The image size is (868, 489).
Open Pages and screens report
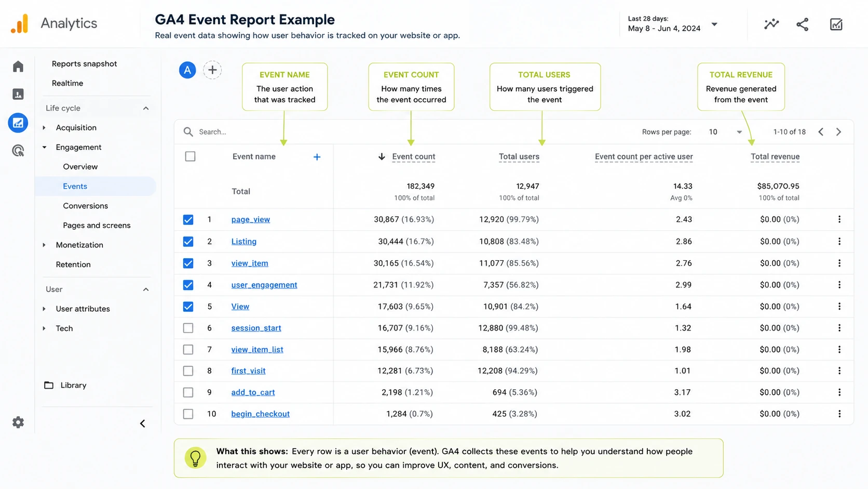point(97,226)
